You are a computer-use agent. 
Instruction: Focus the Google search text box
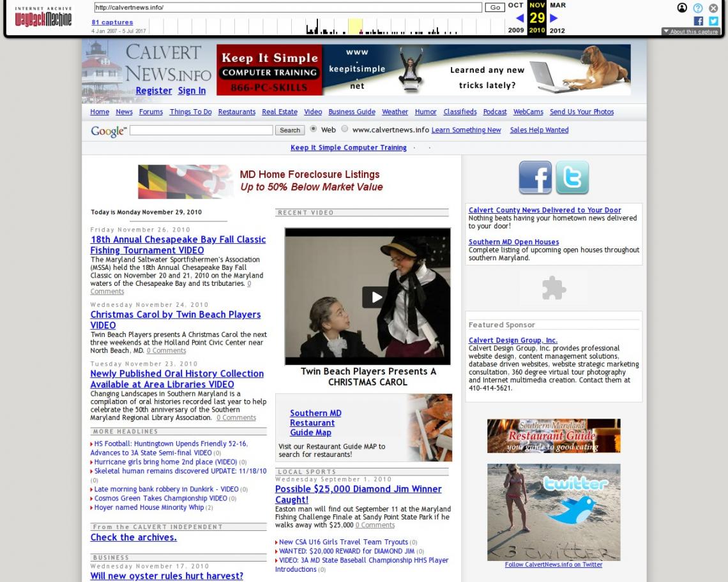coord(201,130)
